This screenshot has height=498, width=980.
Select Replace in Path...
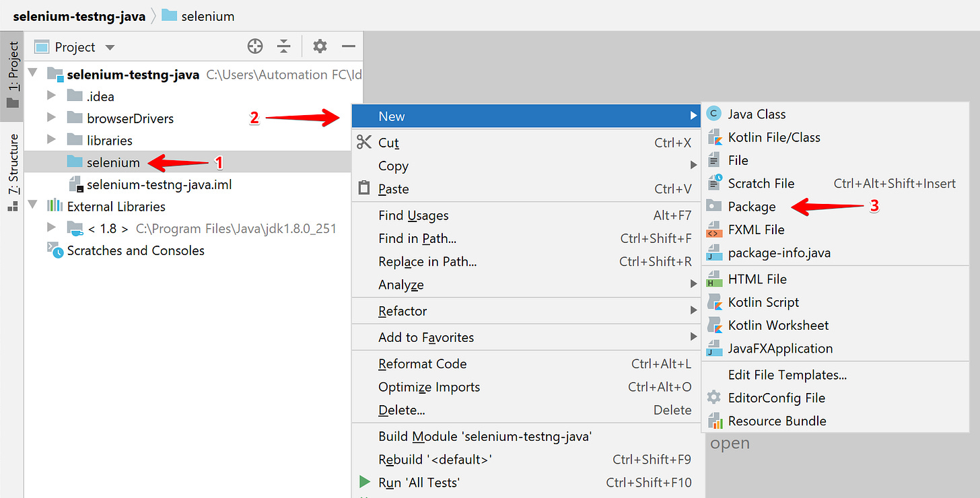pos(527,262)
